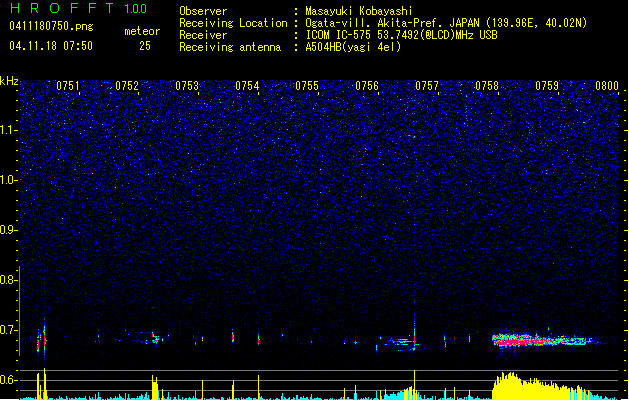Viewport: 629px width, 400px height.
Task: Click the meteor label
Action: pos(142,31)
